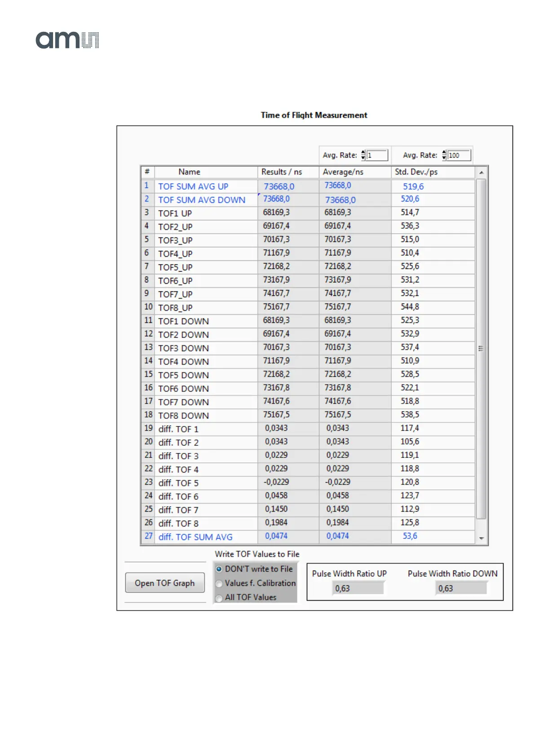The width and height of the screenshot is (535, 756).
Task: Select the diff. TOF 7 row name
Action: point(178,510)
